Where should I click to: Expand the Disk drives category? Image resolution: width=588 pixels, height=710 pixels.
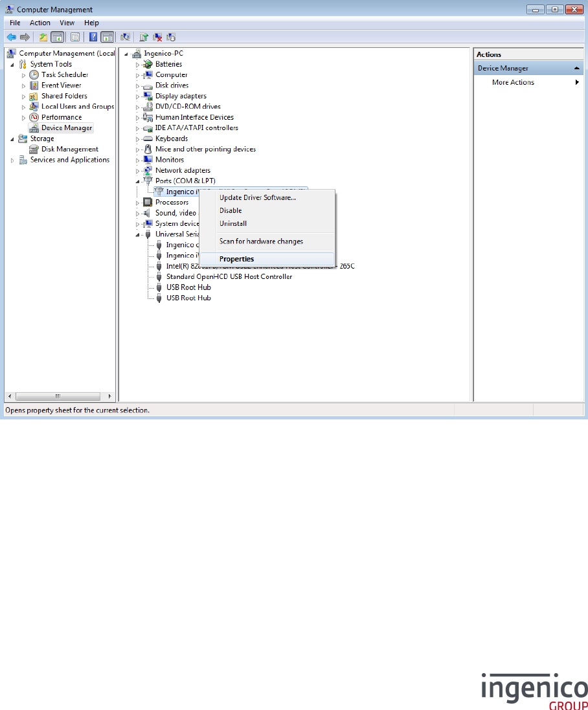[x=137, y=86]
